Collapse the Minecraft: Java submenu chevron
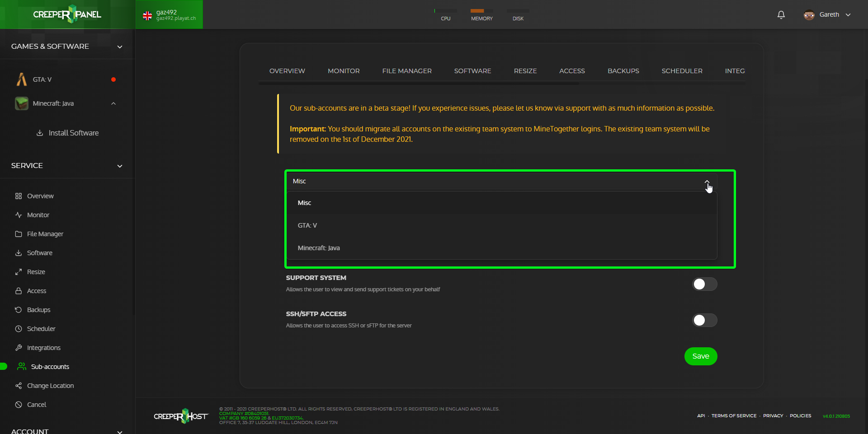 (113, 103)
